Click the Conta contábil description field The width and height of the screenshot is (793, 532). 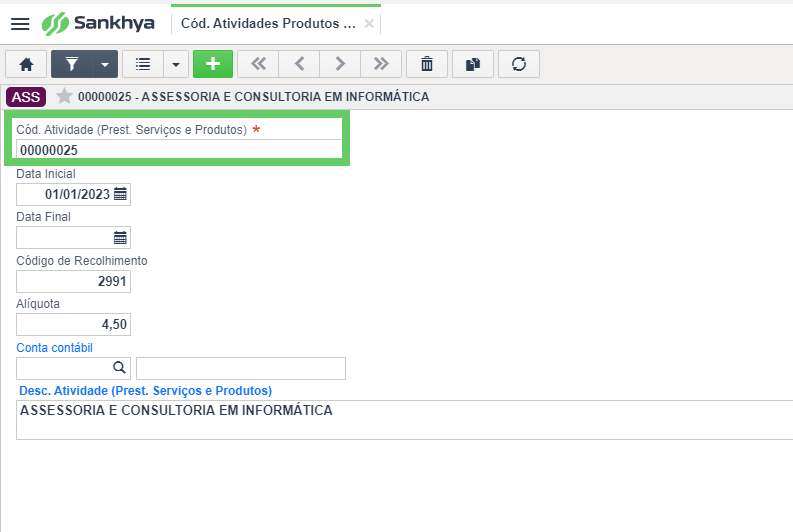[241, 368]
